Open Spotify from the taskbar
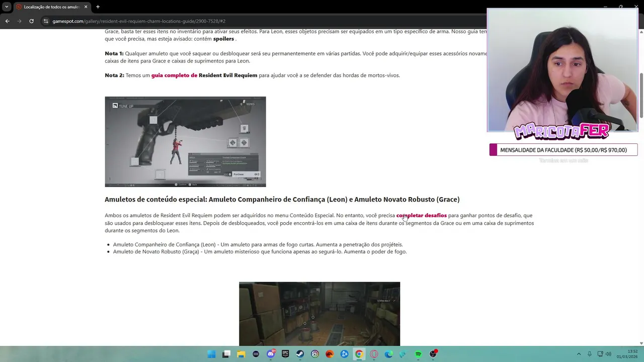This screenshot has width=644, height=362. [x=418, y=354]
